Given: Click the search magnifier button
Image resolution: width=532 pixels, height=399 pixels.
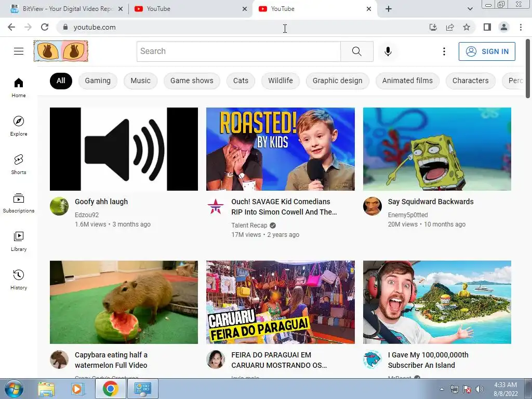Looking at the screenshot, I should 356,51.
